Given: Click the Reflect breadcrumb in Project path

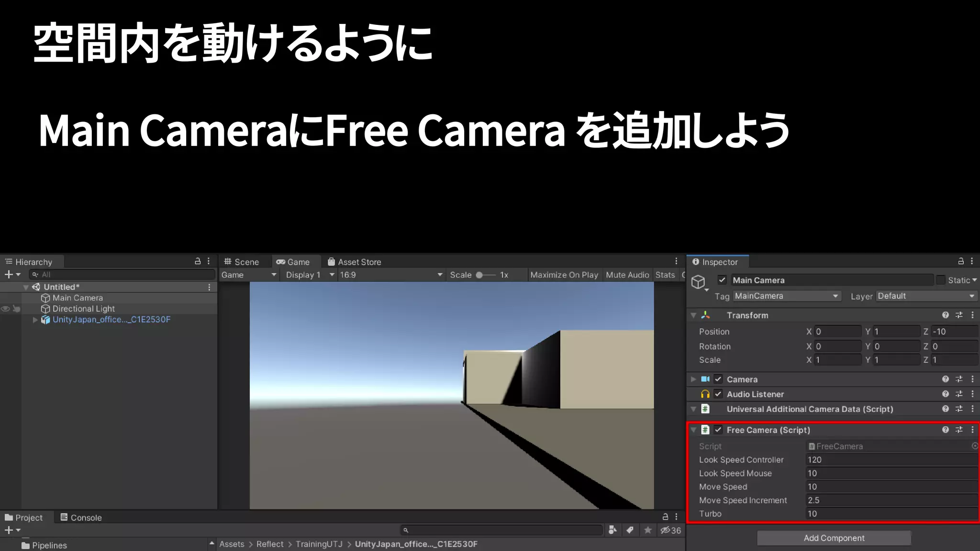Looking at the screenshot, I should [x=270, y=544].
